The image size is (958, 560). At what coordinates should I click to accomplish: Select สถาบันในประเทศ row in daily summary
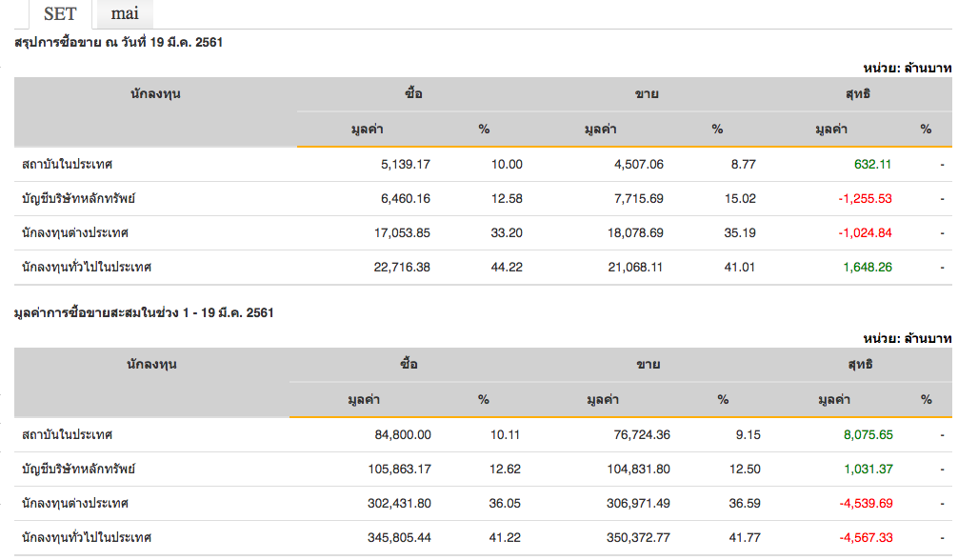coord(68,164)
